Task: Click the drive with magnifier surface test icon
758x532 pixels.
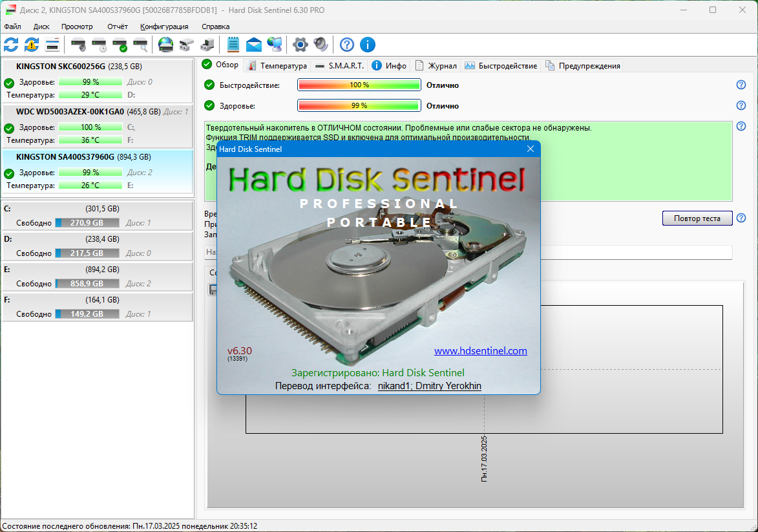Action: click(141, 45)
